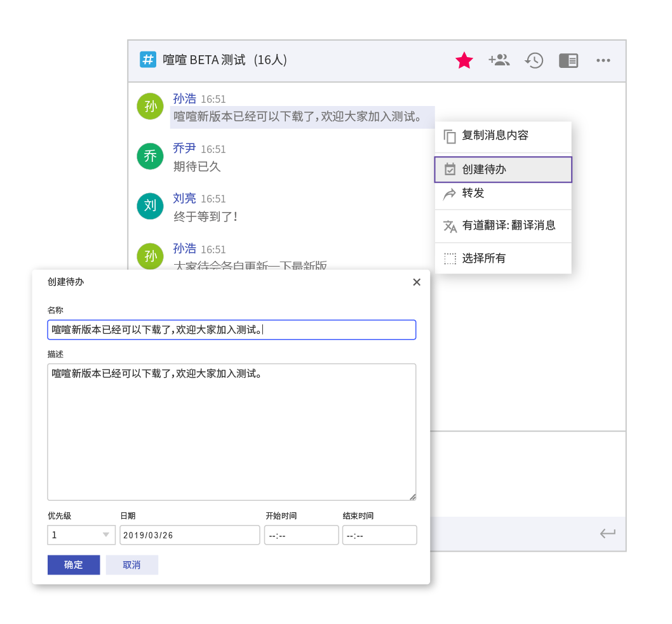Click the copy icon beside 复制消息内容

coord(450,136)
